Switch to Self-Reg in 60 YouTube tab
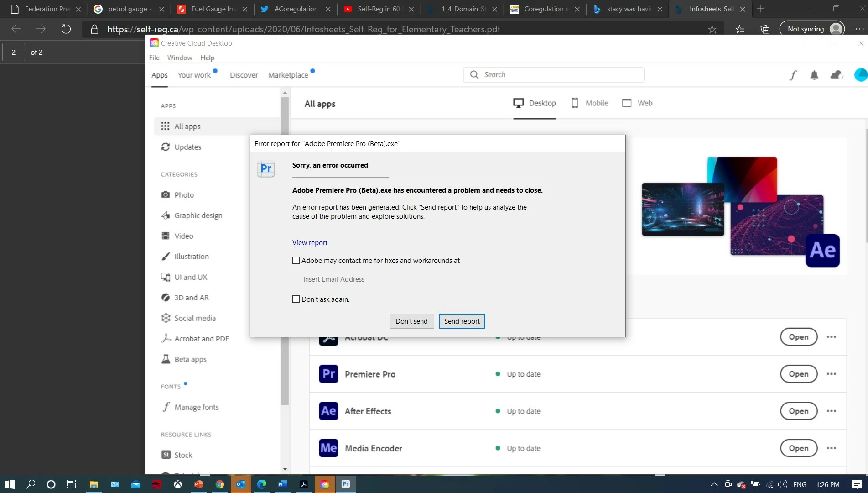868x493 pixels. (379, 9)
